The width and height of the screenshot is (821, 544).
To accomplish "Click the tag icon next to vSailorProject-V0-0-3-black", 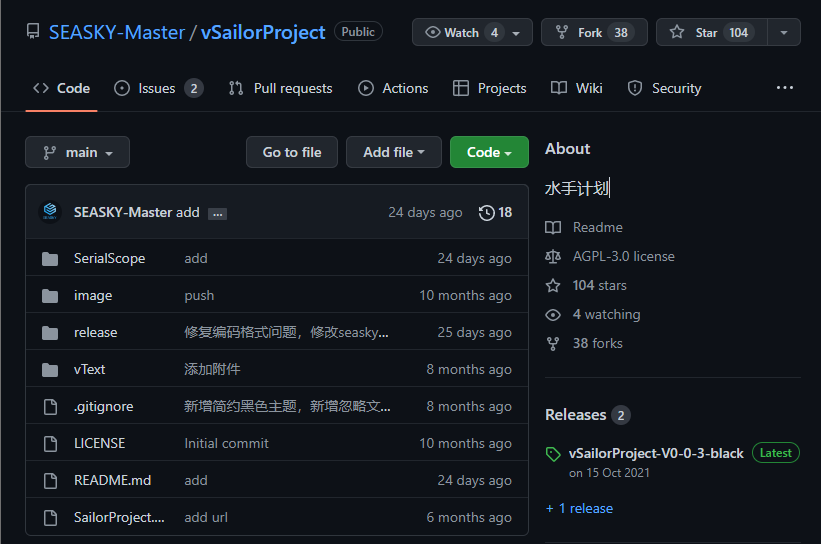I will click(553, 454).
